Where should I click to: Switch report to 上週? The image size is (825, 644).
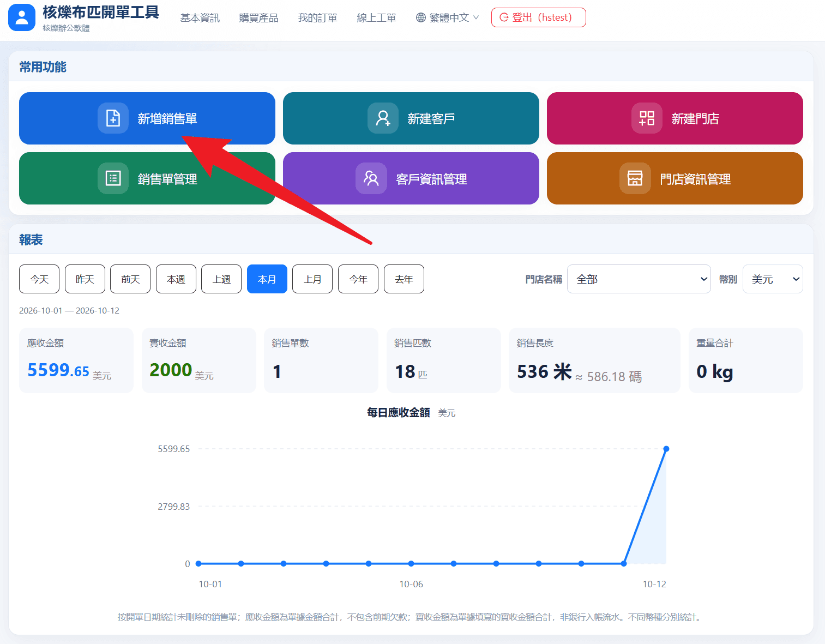(x=221, y=279)
